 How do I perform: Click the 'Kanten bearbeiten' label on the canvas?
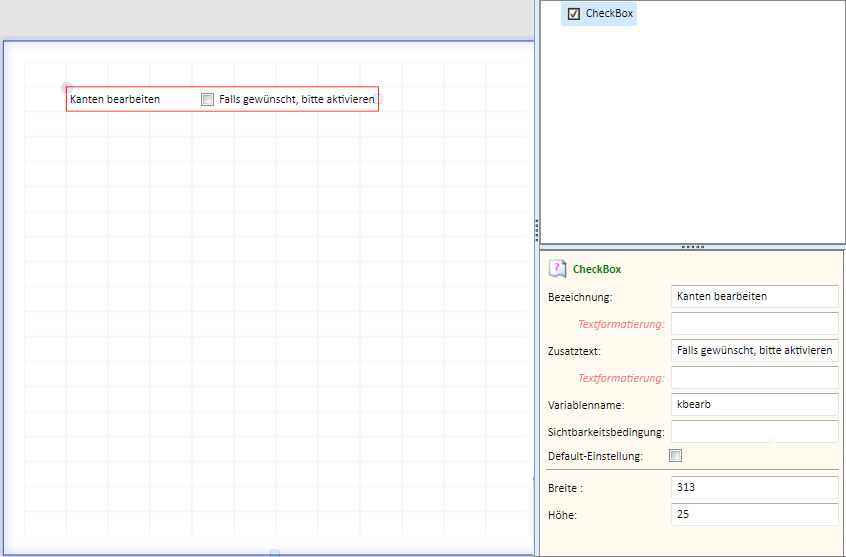coord(115,99)
